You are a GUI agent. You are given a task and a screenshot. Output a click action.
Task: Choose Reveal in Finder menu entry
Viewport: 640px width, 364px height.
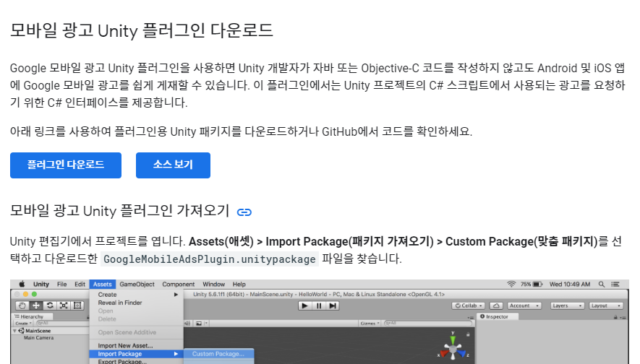point(137,303)
